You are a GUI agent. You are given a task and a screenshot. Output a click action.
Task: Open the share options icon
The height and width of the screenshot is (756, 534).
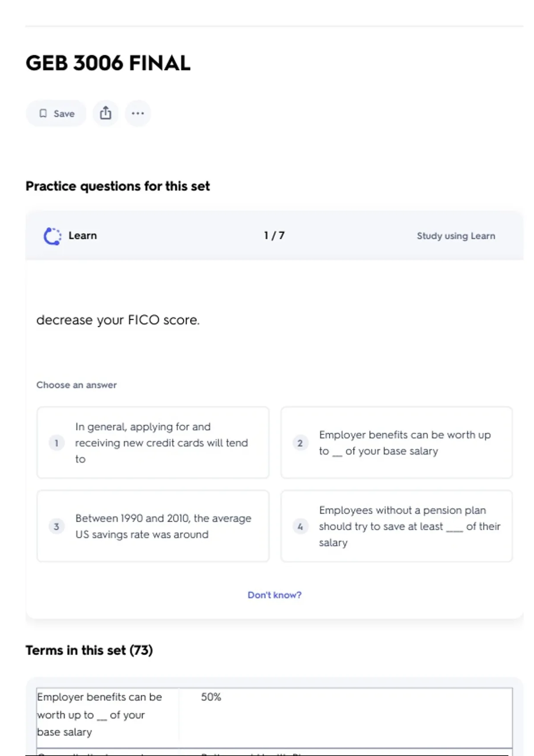point(105,113)
